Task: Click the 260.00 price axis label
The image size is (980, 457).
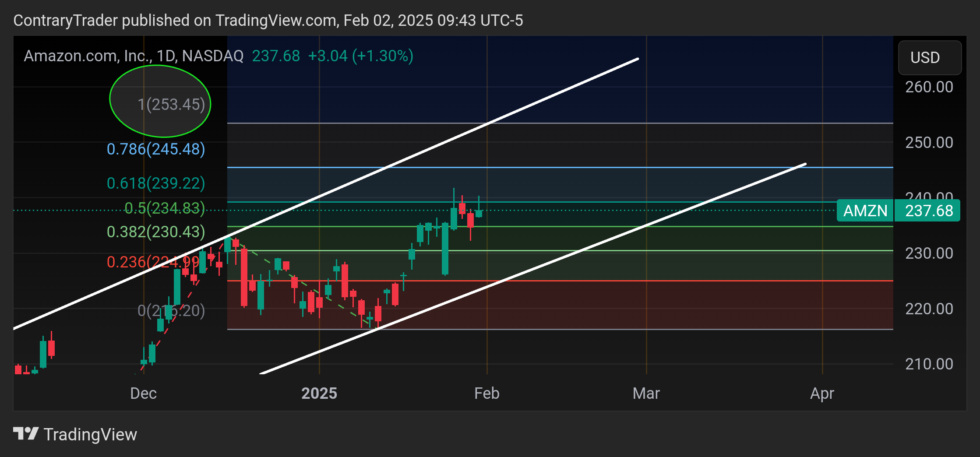Action: click(x=929, y=87)
